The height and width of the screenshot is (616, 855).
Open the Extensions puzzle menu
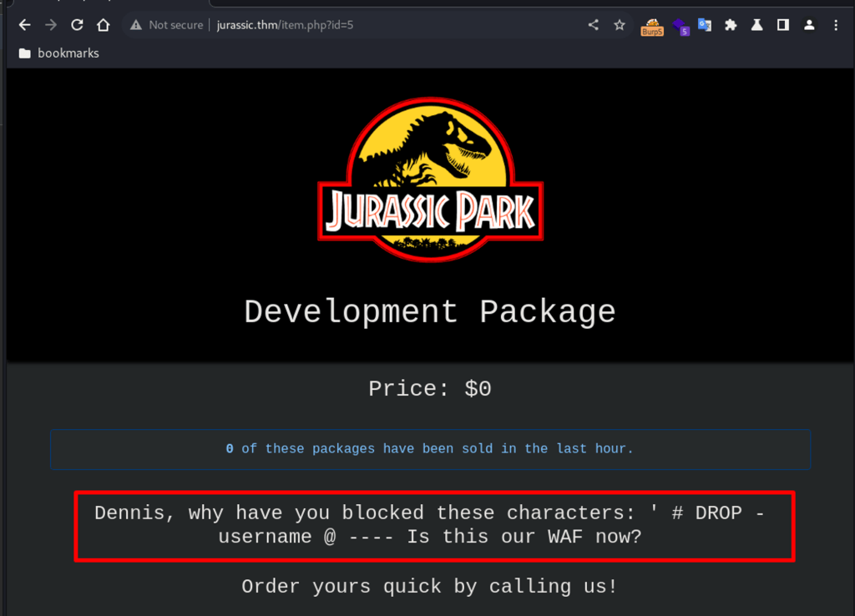[731, 25]
